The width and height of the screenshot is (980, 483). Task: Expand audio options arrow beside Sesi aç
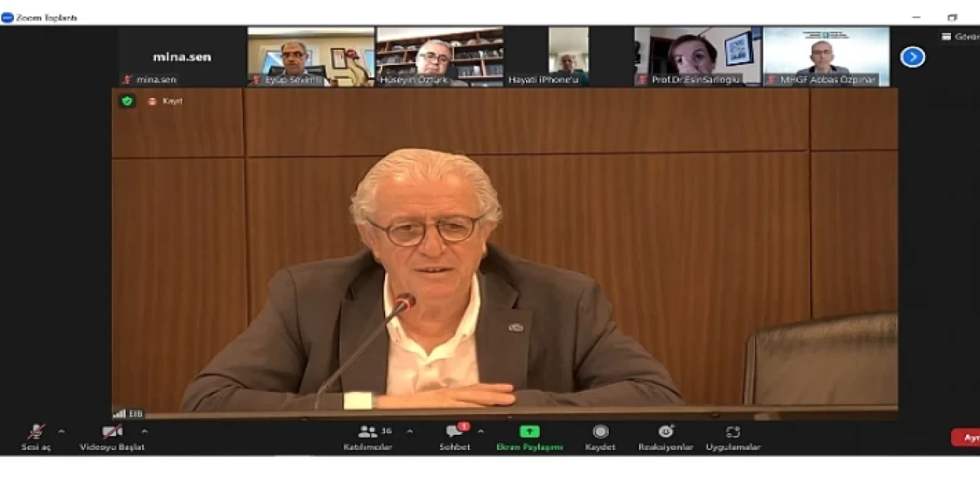pyautogui.click(x=61, y=432)
